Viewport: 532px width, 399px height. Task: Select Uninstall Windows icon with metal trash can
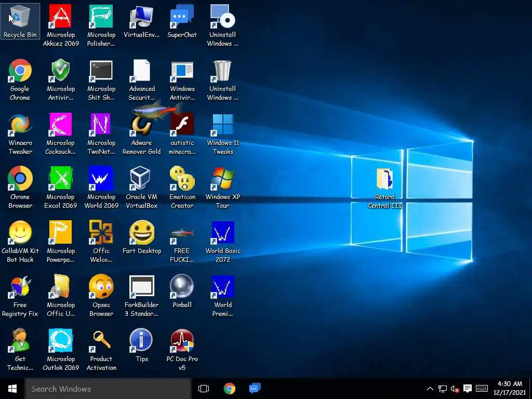pyautogui.click(x=222, y=79)
